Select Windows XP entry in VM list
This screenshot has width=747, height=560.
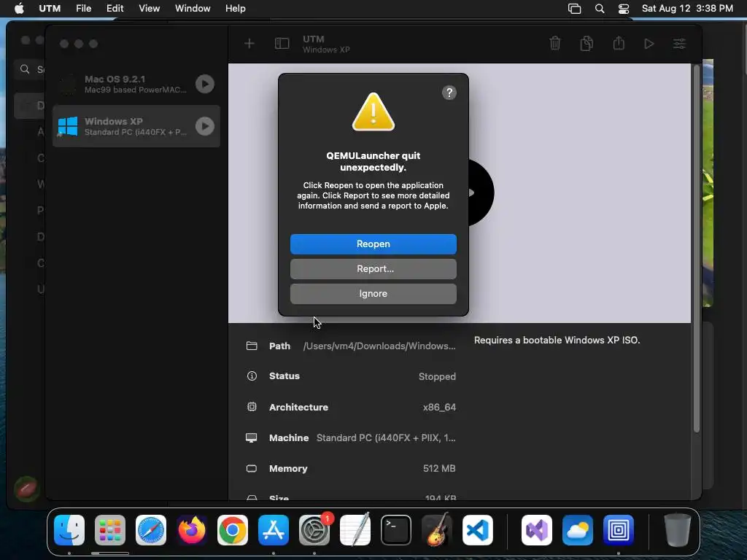pyautogui.click(x=136, y=126)
